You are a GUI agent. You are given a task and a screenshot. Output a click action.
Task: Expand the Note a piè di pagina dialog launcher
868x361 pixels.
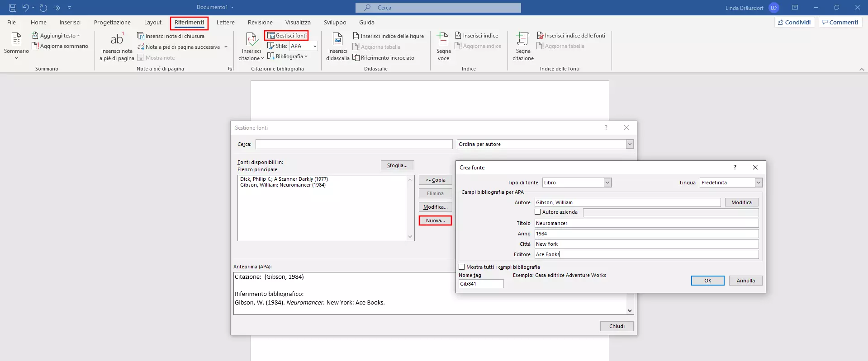(x=230, y=69)
